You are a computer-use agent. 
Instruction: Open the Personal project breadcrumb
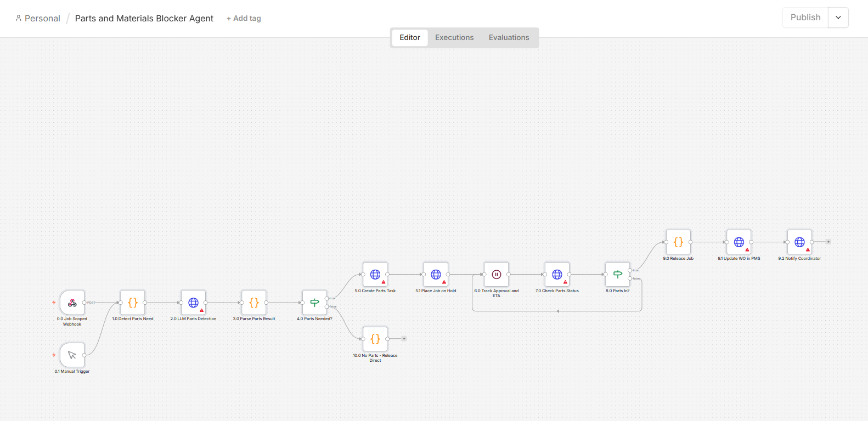click(38, 19)
